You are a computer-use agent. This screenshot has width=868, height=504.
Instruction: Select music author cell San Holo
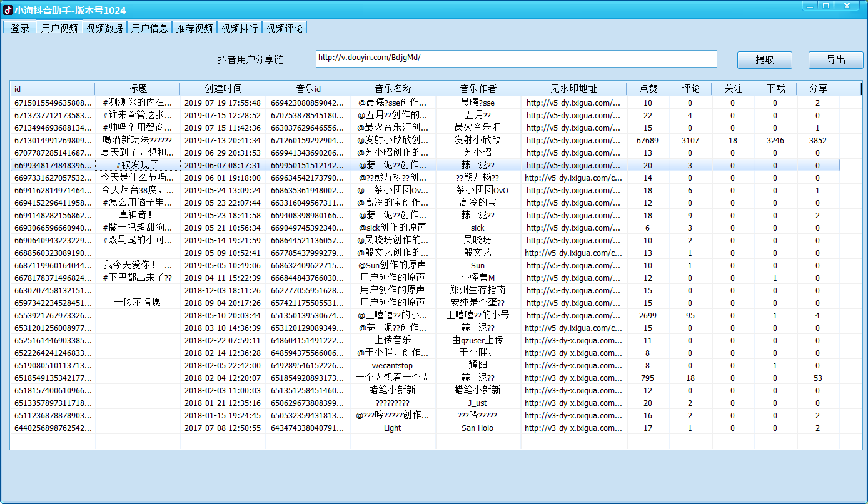pos(478,428)
